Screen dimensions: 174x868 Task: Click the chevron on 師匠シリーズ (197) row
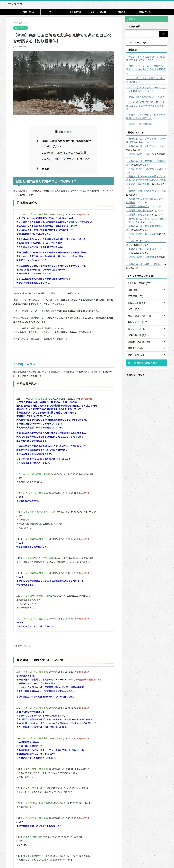(x=165, y=329)
